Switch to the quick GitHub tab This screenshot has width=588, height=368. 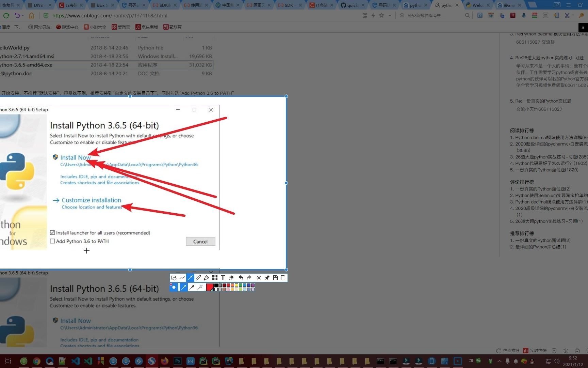[353, 5]
